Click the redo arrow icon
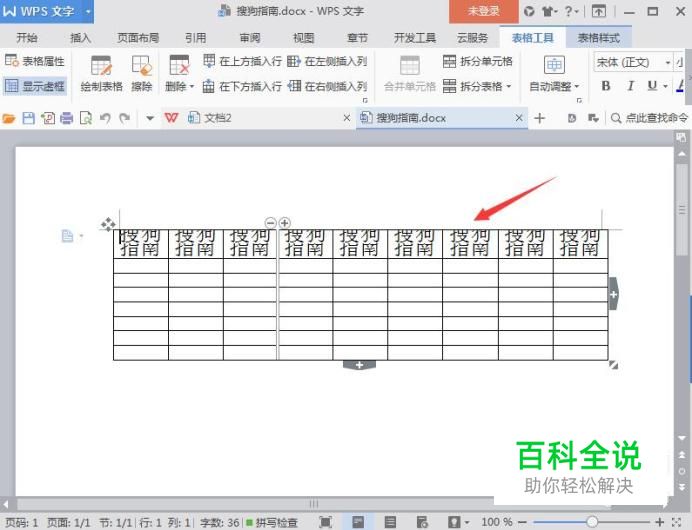Screen dimensions: 692x530 (x=125, y=118)
